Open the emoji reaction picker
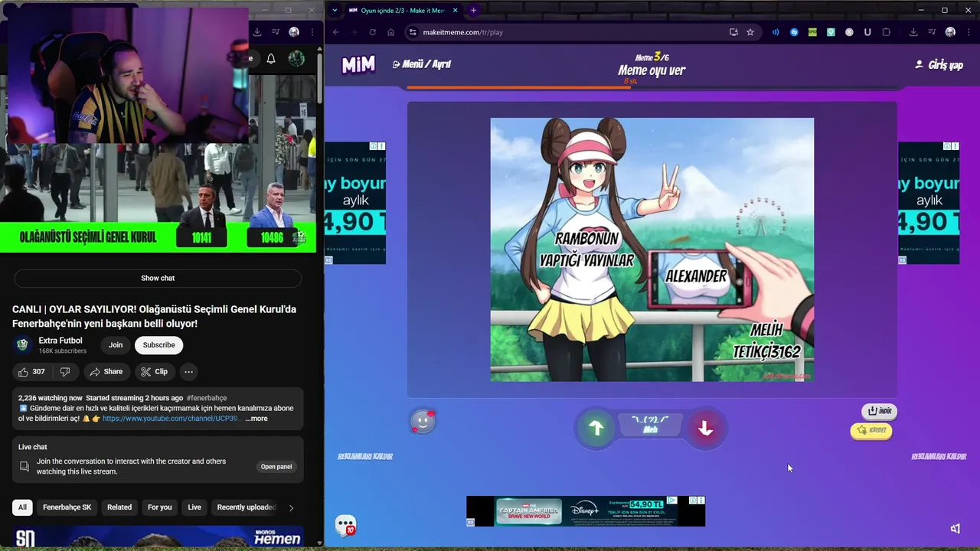 point(423,422)
